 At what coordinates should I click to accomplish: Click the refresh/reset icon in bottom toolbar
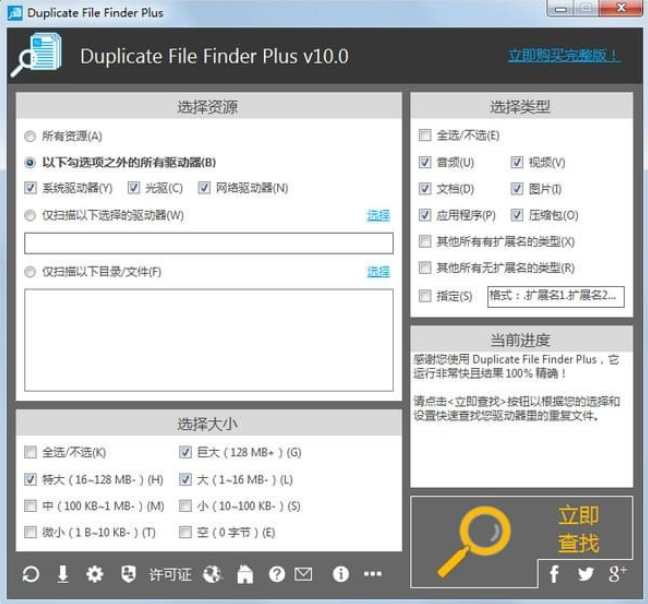(x=31, y=574)
